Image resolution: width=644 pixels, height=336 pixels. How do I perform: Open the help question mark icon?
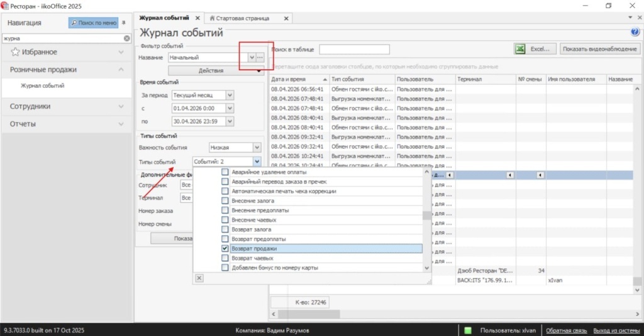point(635,32)
